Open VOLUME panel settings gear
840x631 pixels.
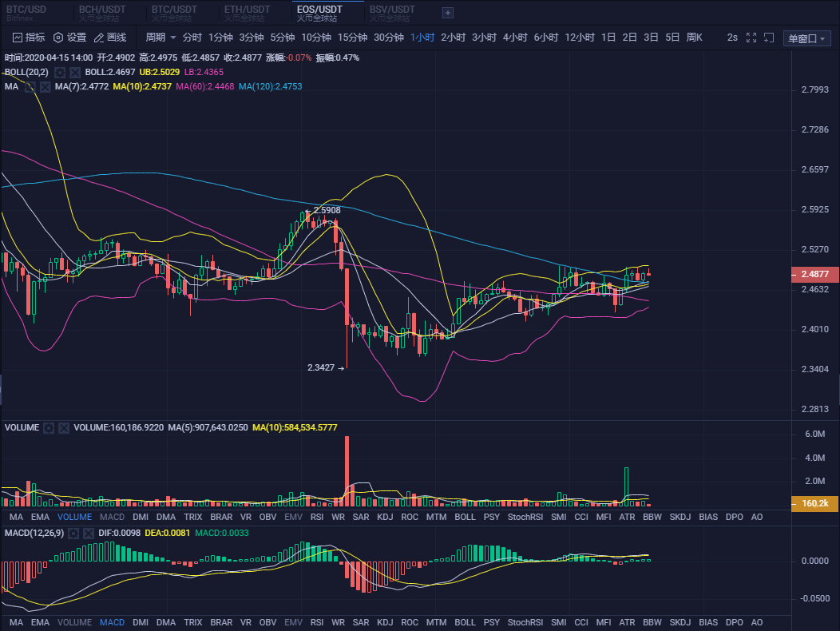(49, 428)
